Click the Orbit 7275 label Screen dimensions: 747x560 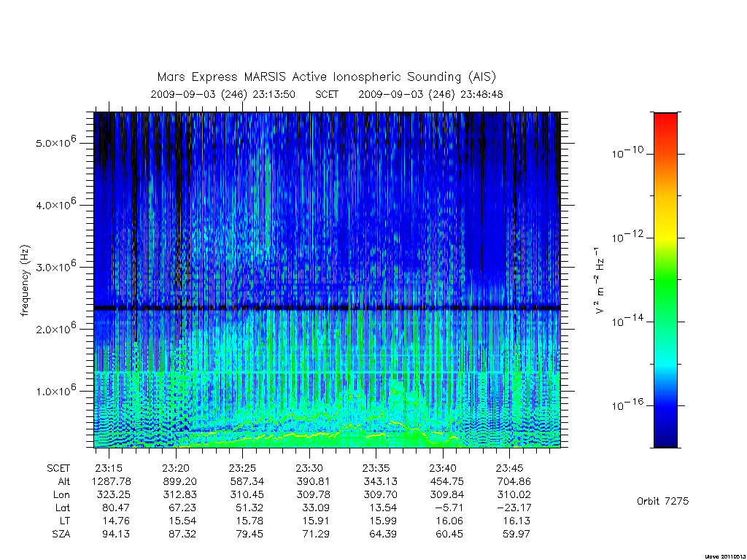[662, 501]
